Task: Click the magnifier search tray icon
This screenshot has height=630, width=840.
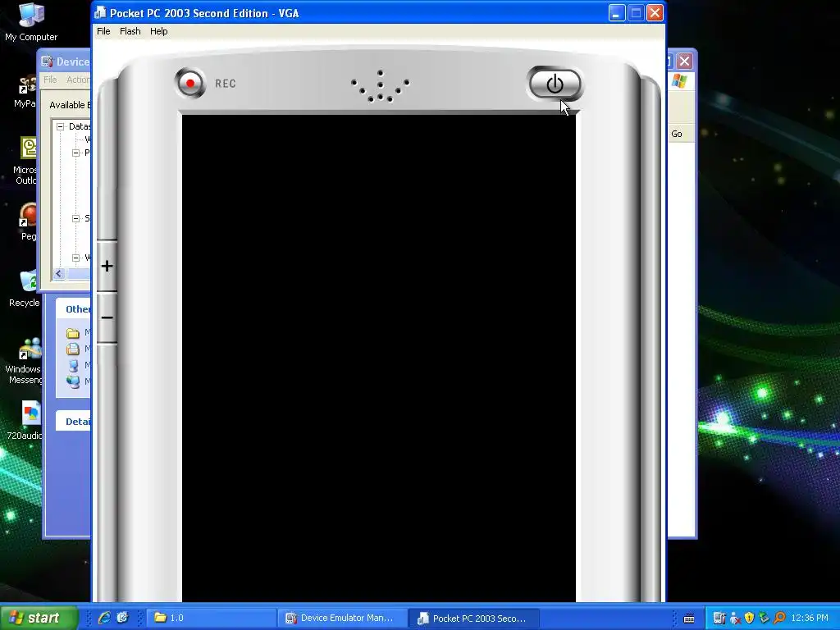Action: click(x=779, y=619)
